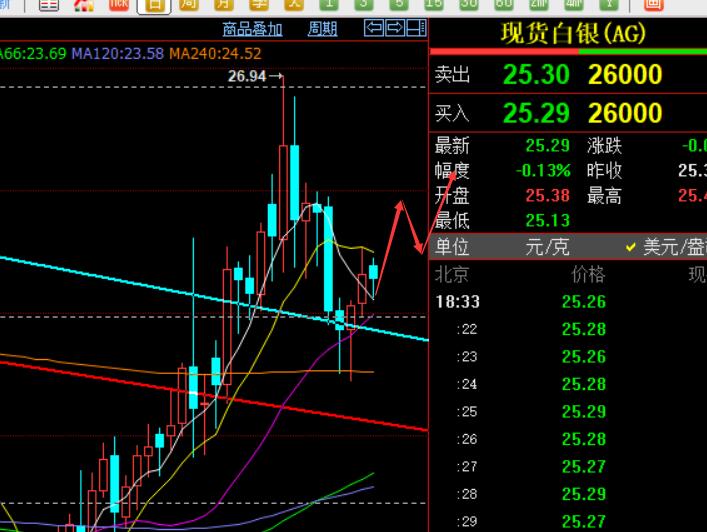Screen dimensions: 707x532
Task: Click the MA120:23.58 indicator label
Action: [118, 54]
